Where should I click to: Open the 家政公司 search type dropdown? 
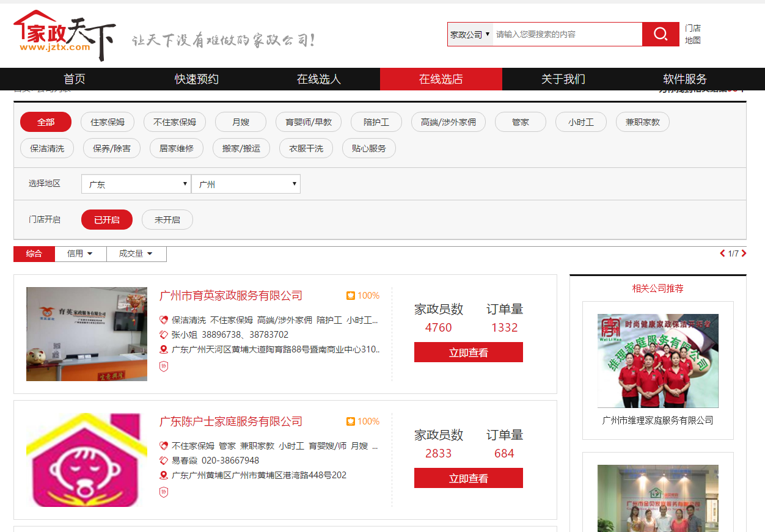pyautogui.click(x=470, y=34)
